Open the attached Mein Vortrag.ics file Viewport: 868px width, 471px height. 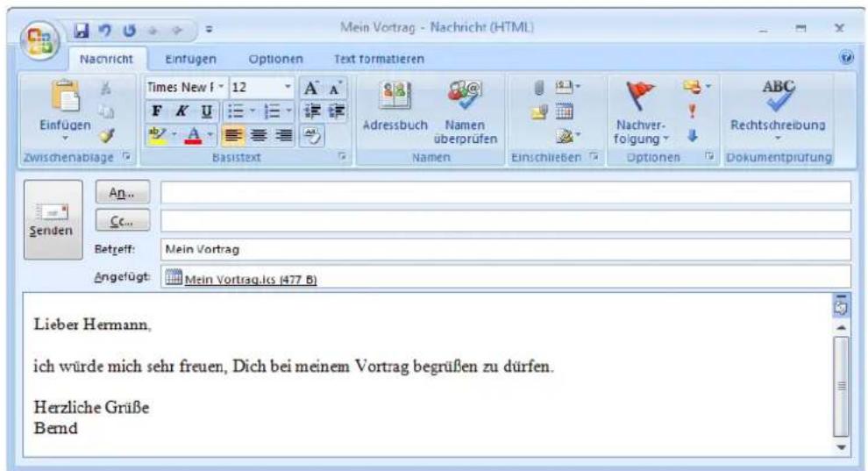pos(241,278)
